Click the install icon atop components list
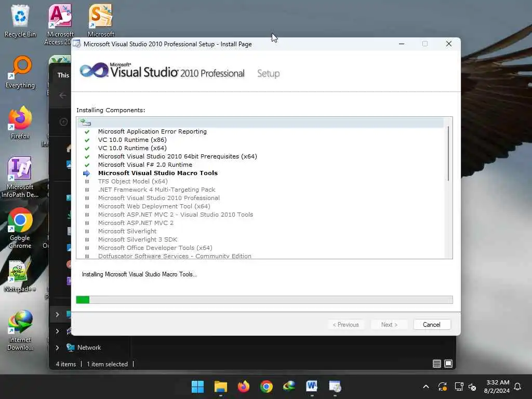 click(x=86, y=123)
